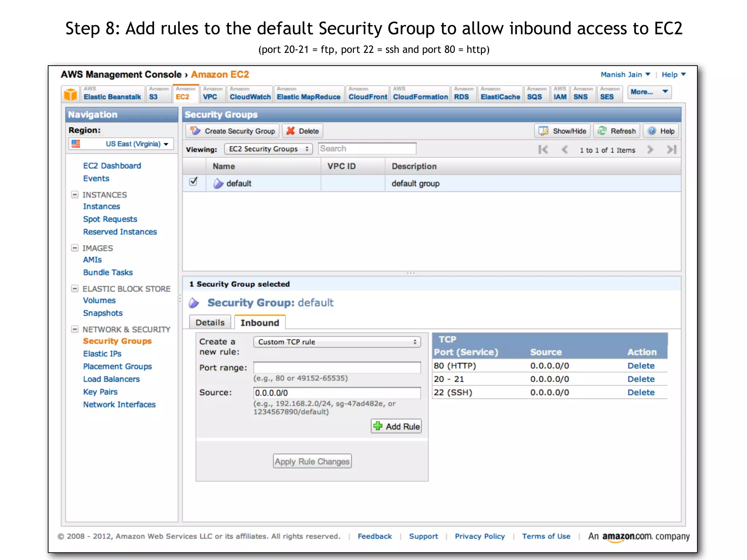Go to the first page of items
This screenshot has height=560, width=747.
click(543, 149)
